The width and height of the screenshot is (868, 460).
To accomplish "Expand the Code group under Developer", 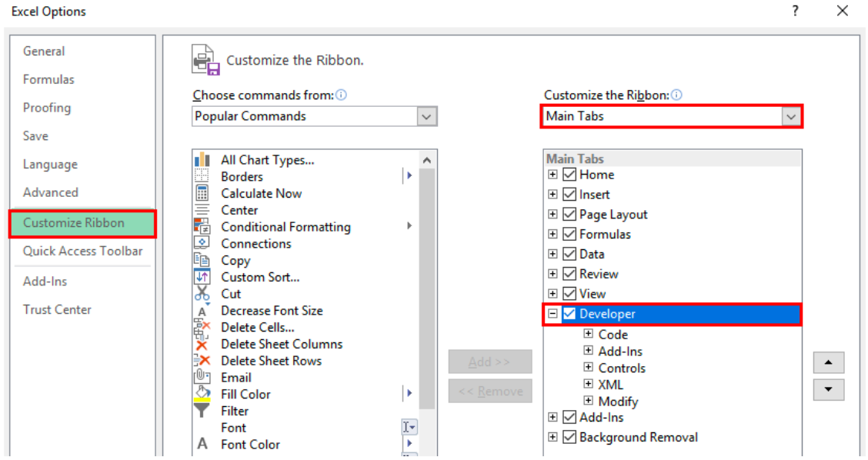I will click(x=589, y=334).
